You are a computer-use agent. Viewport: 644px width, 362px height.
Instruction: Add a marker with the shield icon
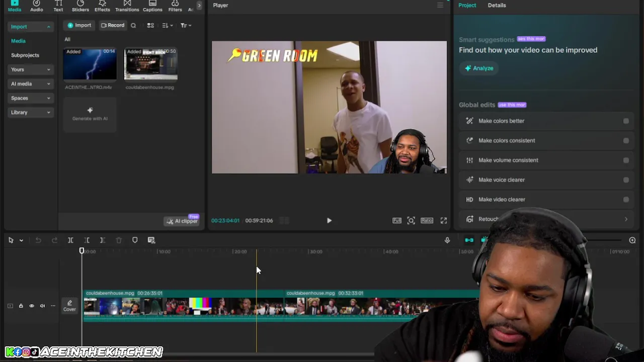(135, 240)
